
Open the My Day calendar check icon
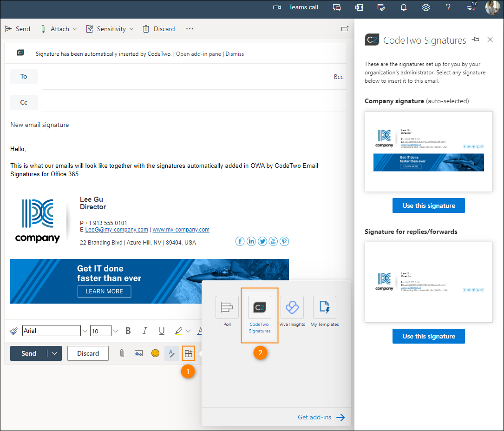coord(381,7)
